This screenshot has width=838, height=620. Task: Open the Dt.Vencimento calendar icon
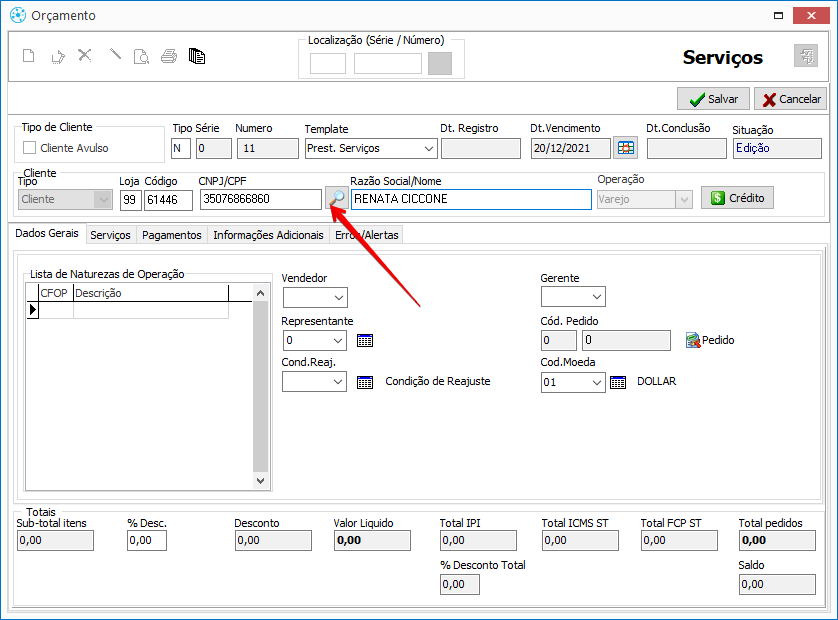click(625, 148)
